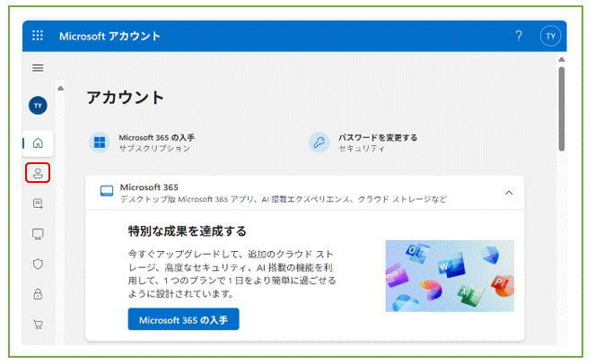Image resolution: width=595 pixels, height=364 pixels.
Task: Open the TY account menu in header
Action: click(550, 36)
